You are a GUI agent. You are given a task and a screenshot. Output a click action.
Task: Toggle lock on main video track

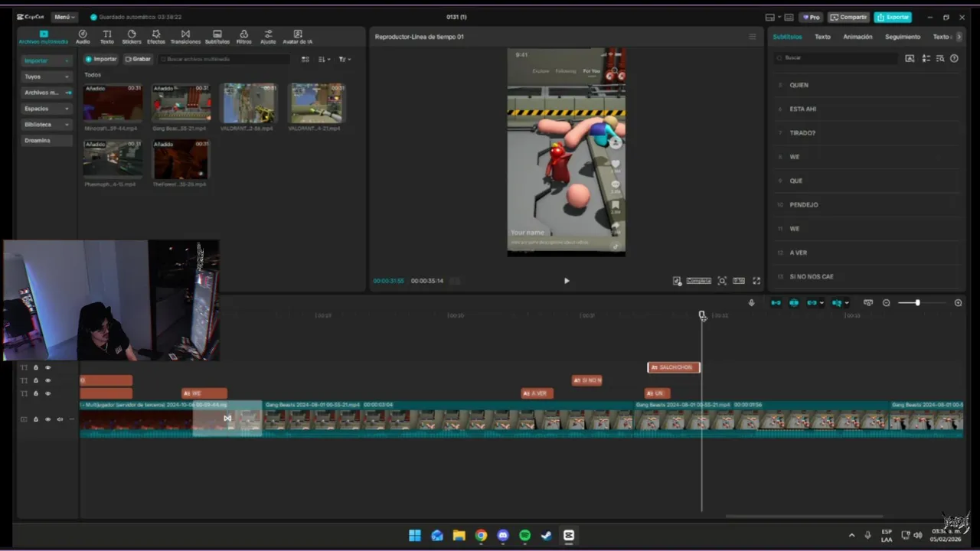click(35, 419)
